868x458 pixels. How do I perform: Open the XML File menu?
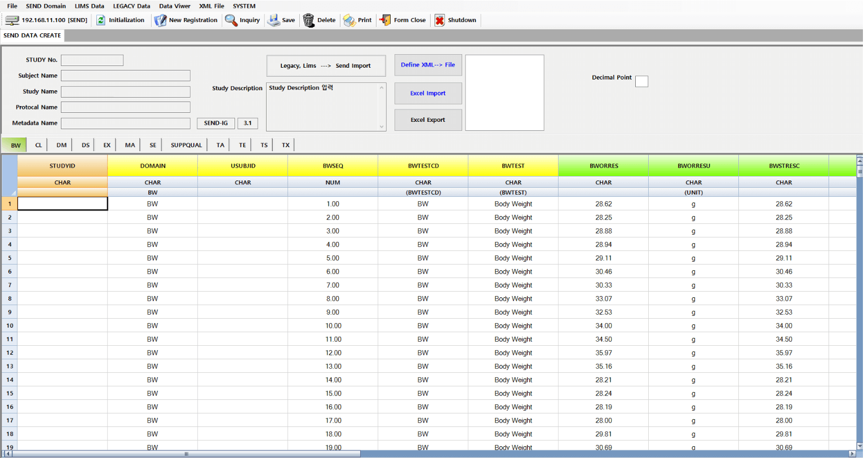click(211, 6)
